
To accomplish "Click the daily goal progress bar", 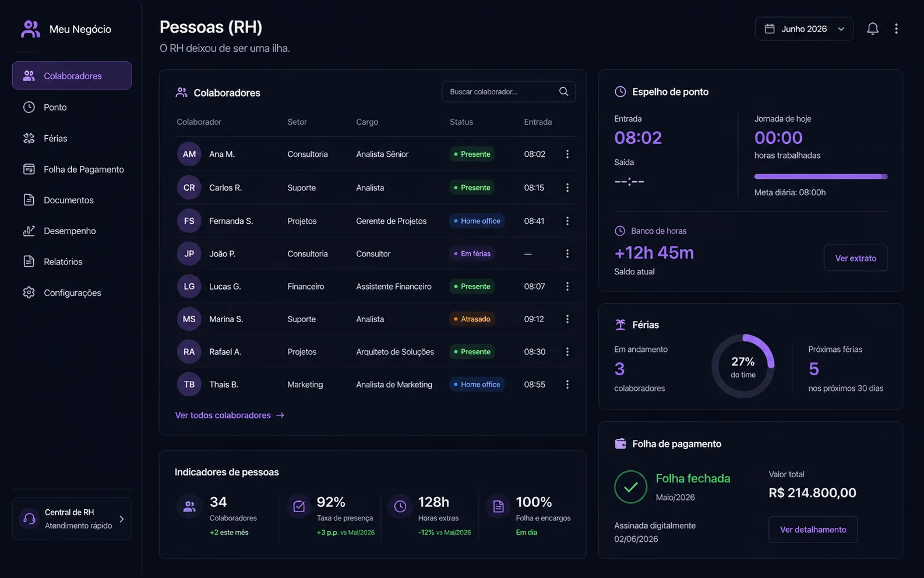I will tap(820, 176).
